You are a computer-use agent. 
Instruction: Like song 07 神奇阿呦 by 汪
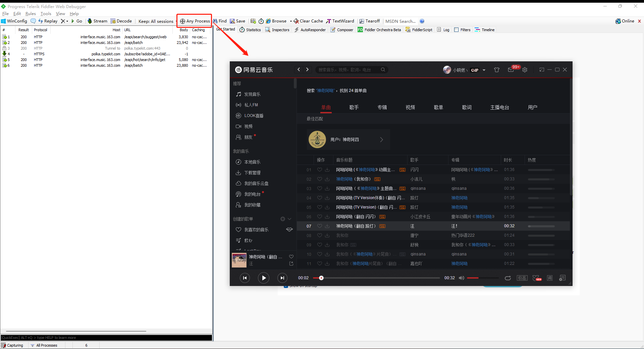coord(320,226)
